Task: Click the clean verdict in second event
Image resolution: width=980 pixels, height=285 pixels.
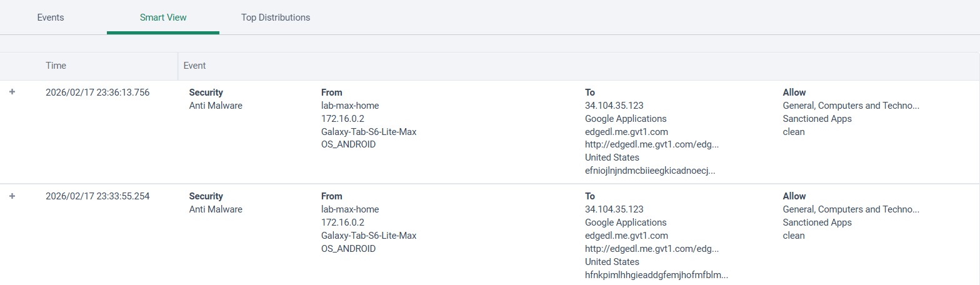Action: [x=794, y=236]
